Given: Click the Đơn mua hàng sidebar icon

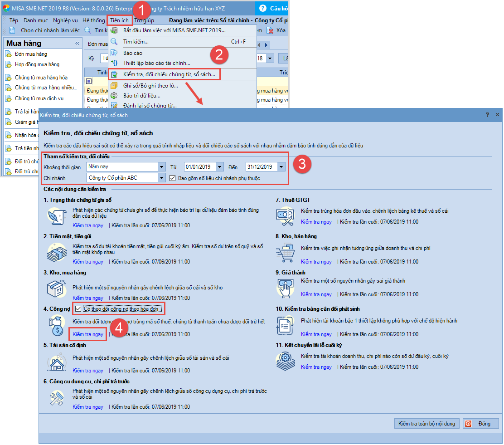Looking at the screenshot, I should (x=9, y=54).
